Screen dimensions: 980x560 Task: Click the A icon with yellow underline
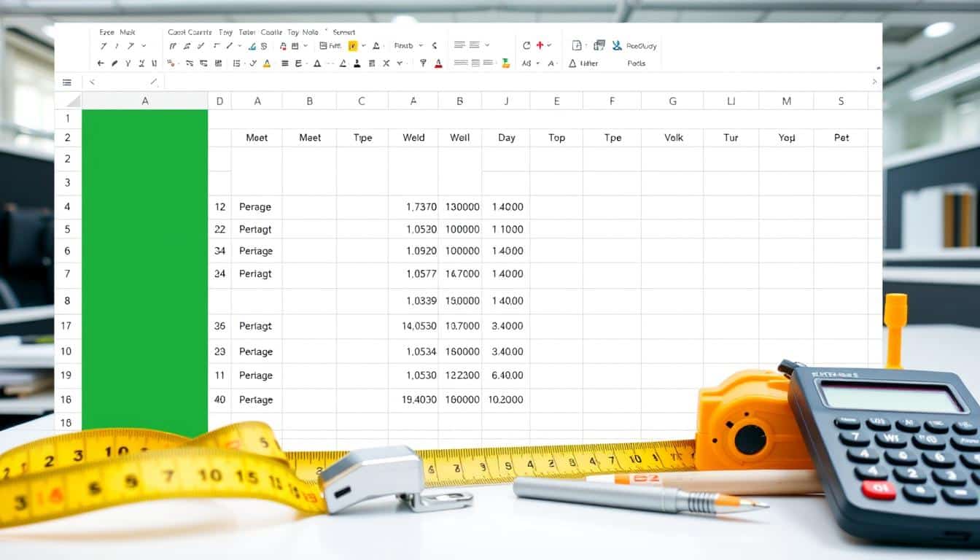click(x=267, y=63)
